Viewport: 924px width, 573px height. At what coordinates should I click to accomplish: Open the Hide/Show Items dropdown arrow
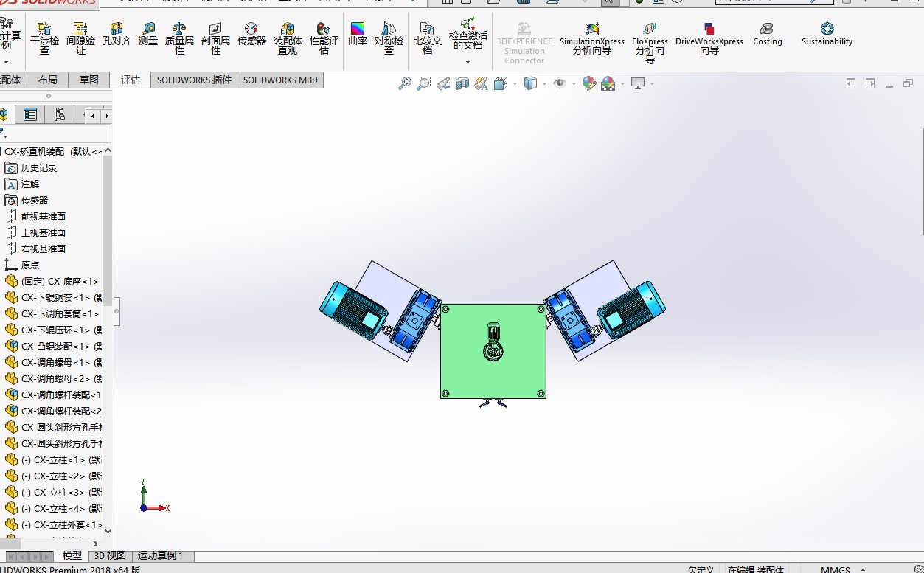pyautogui.click(x=574, y=84)
